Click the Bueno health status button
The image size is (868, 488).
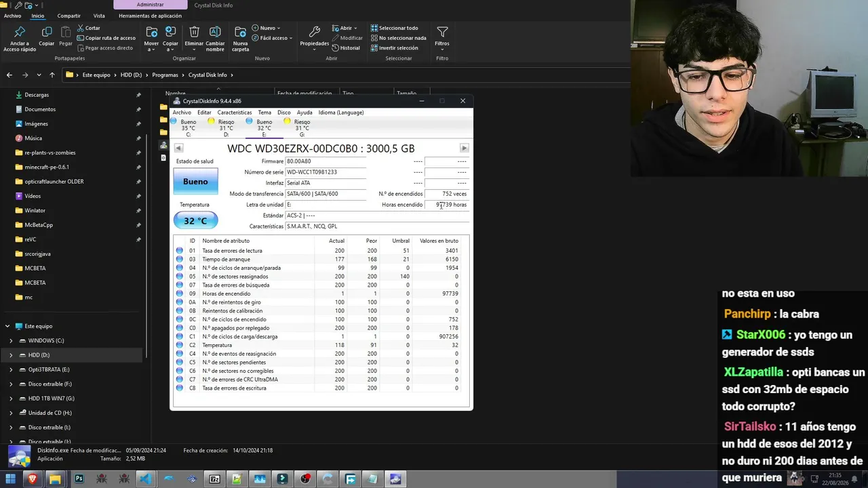[x=195, y=182]
